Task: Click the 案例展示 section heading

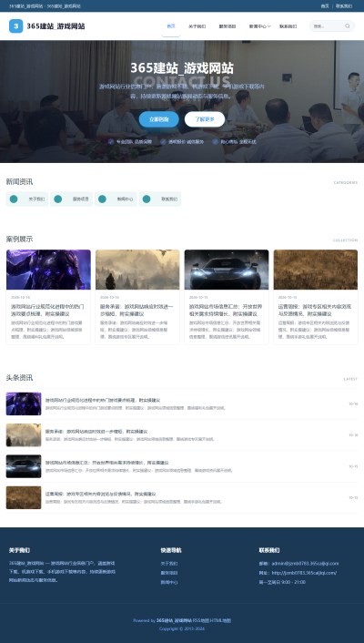Action: point(19,239)
